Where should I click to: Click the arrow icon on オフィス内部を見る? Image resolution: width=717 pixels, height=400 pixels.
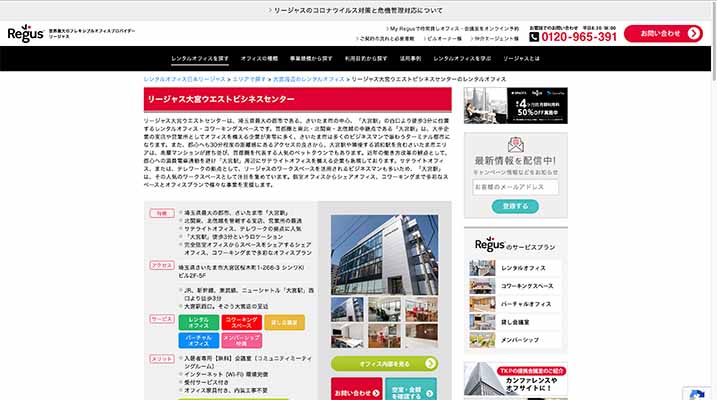(x=430, y=364)
